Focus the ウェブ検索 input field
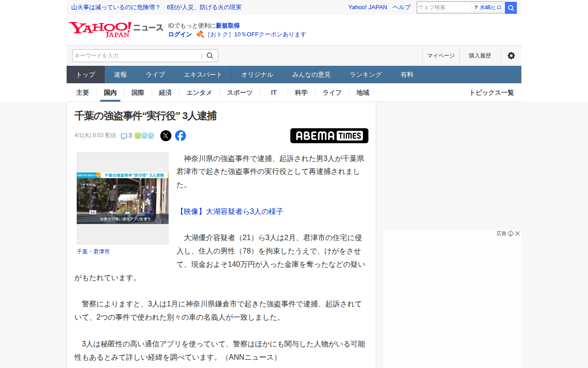Image resolution: width=588 pixels, height=368 pixels. (x=444, y=7)
